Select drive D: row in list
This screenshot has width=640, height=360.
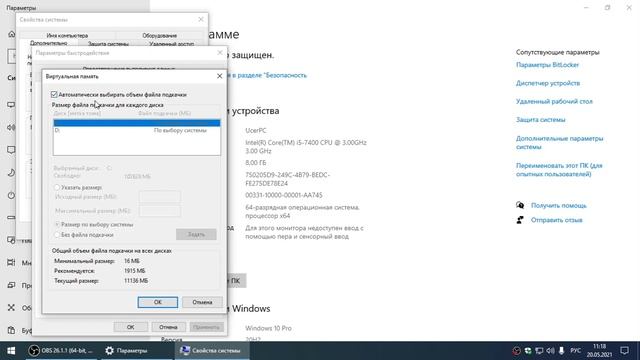[137, 130]
